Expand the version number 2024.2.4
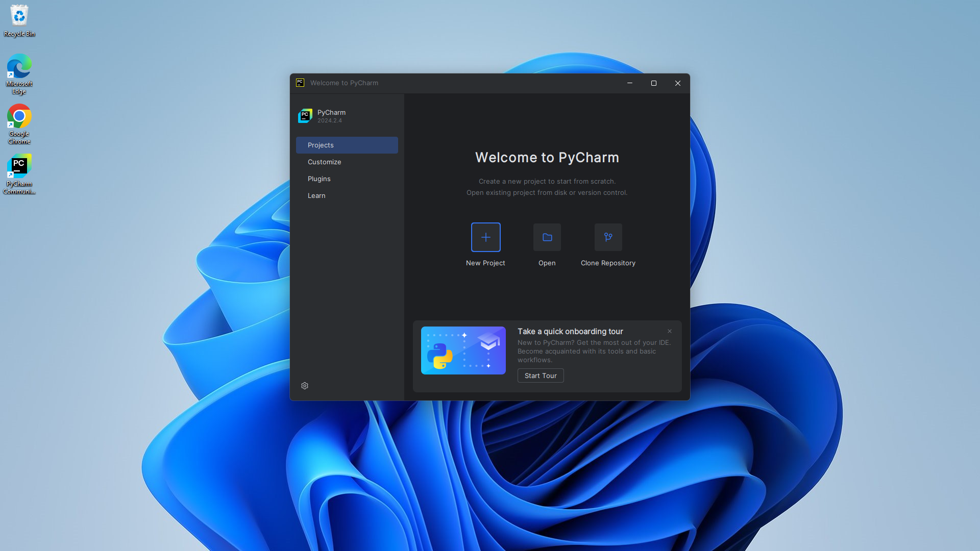 coord(329,120)
